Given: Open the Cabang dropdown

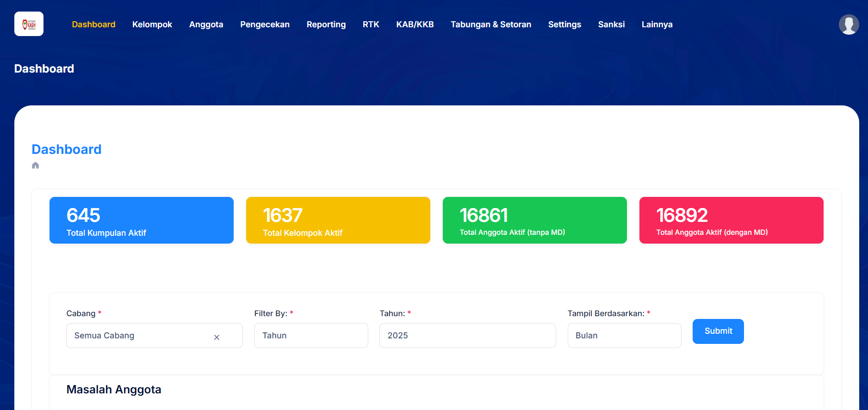Looking at the screenshot, I should [x=154, y=336].
